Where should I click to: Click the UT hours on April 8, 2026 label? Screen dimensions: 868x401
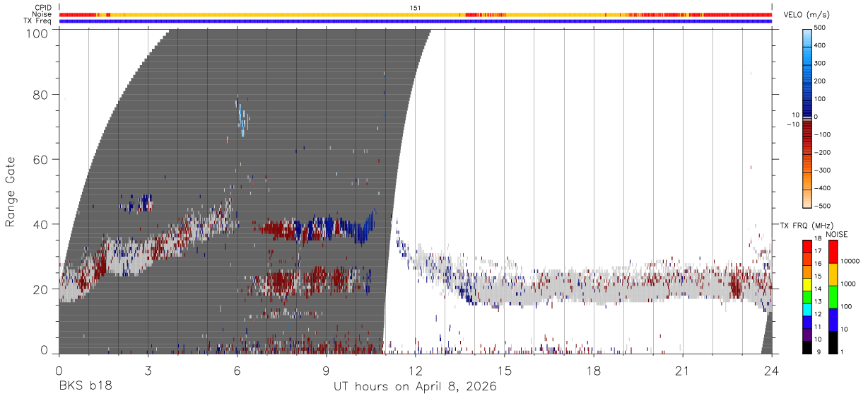(x=415, y=387)
